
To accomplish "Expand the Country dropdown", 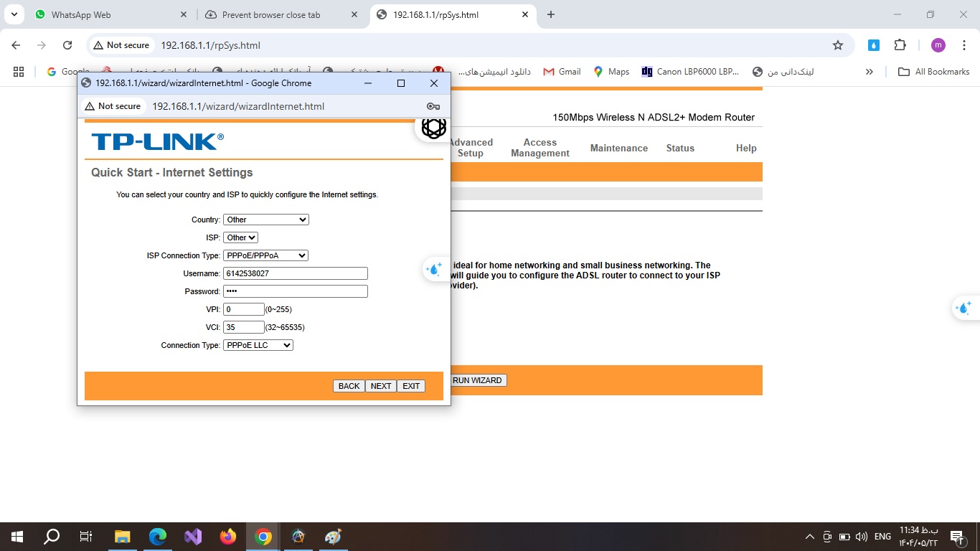I will pyautogui.click(x=265, y=220).
